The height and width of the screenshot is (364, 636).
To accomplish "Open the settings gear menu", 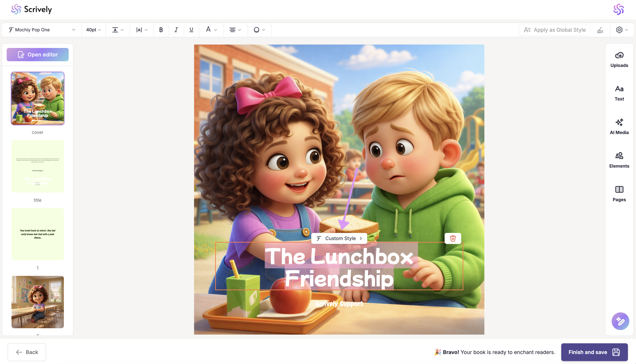I will 621,30.
